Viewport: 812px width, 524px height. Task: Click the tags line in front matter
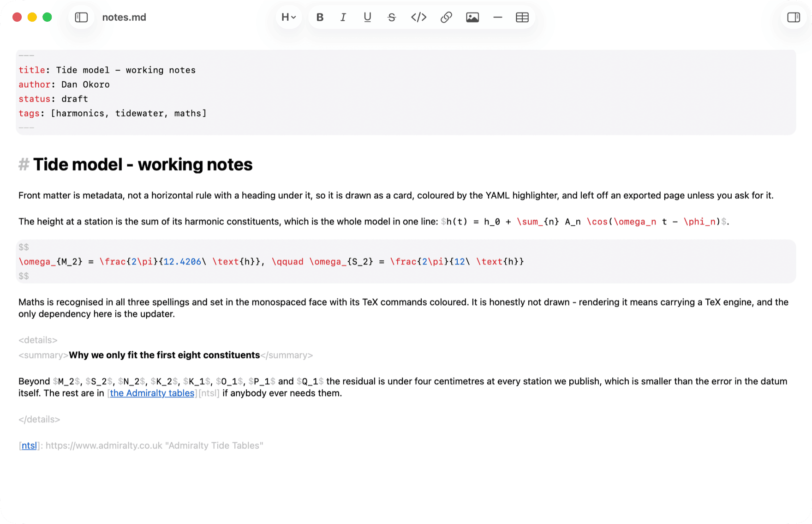pos(113,113)
